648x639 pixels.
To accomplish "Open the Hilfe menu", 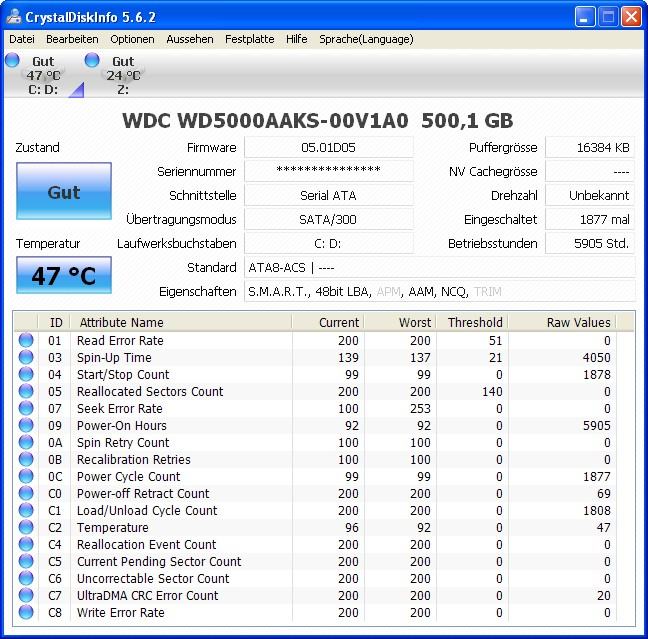I will coord(297,39).
